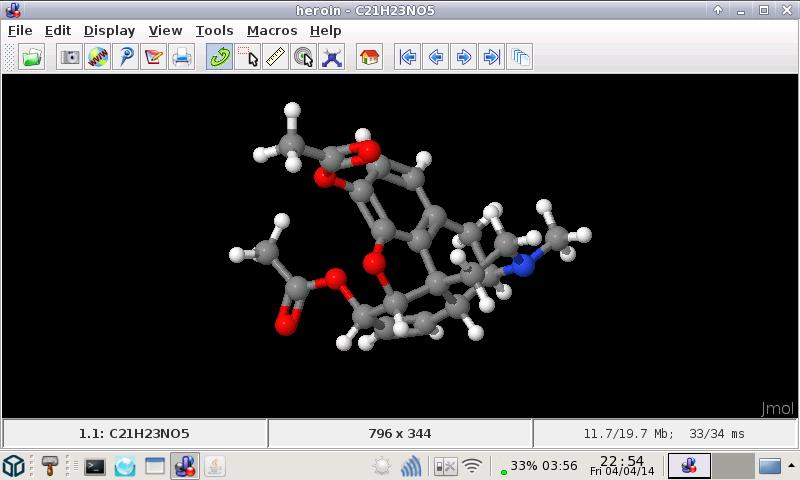Expand the taskbar up-arrow menu

(x=791, y=466)
